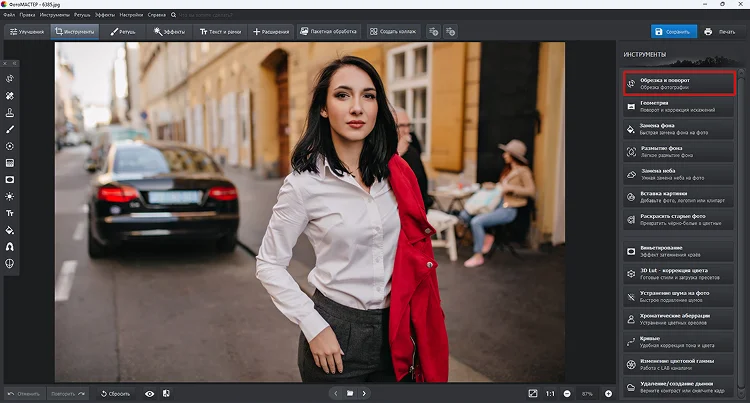The width and height of the screenshot is (750, 403).
Task: Click the Повторить redo button
Action: pos(67,394)
